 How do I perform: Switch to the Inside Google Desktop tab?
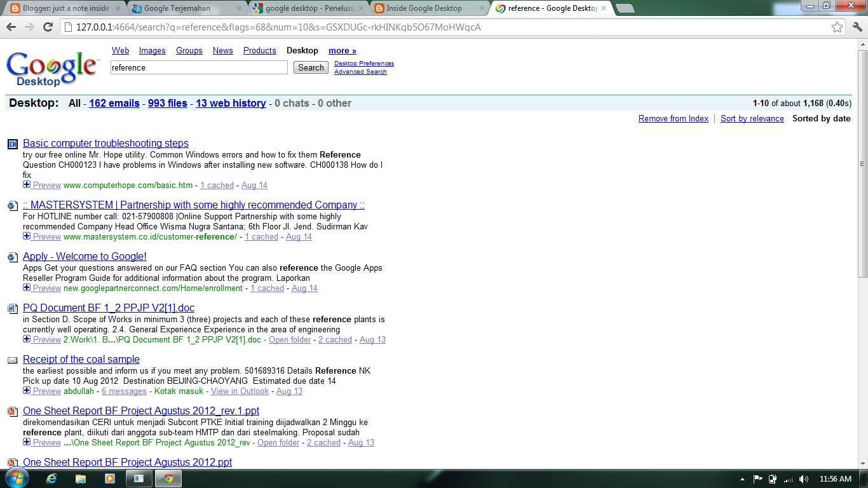pos(428,8)
